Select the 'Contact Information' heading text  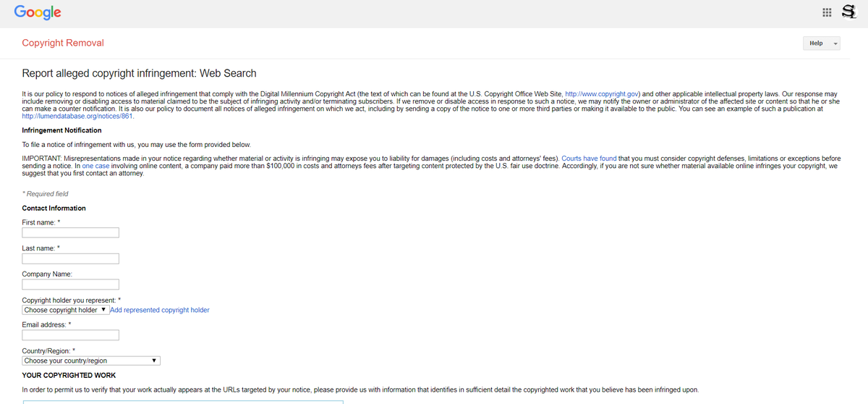[x=54, y=208]
